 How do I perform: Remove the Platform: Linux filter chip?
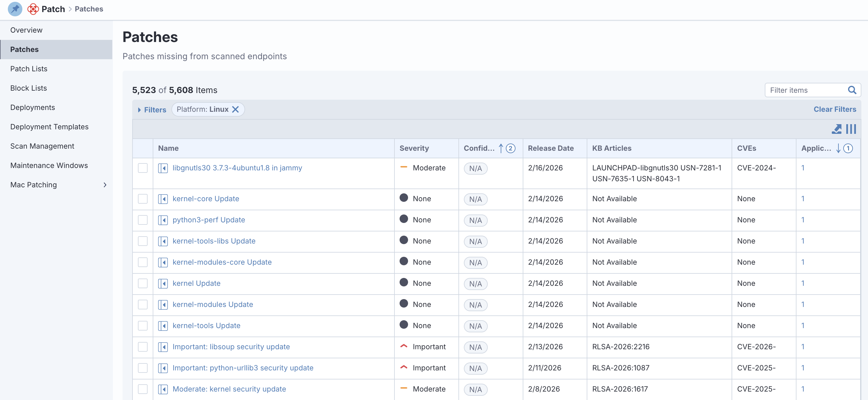235,109
